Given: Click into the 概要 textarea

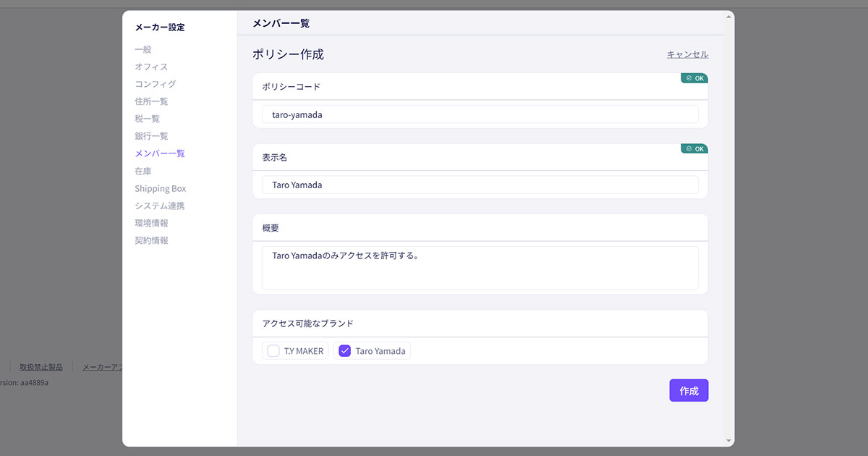Looking at the screenshot, I should (480, 268).
